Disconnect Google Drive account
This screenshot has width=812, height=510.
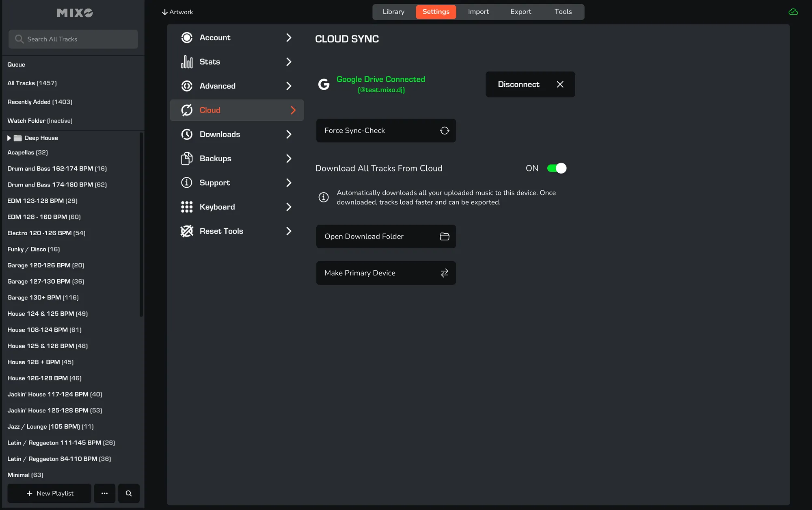point(530,85)
